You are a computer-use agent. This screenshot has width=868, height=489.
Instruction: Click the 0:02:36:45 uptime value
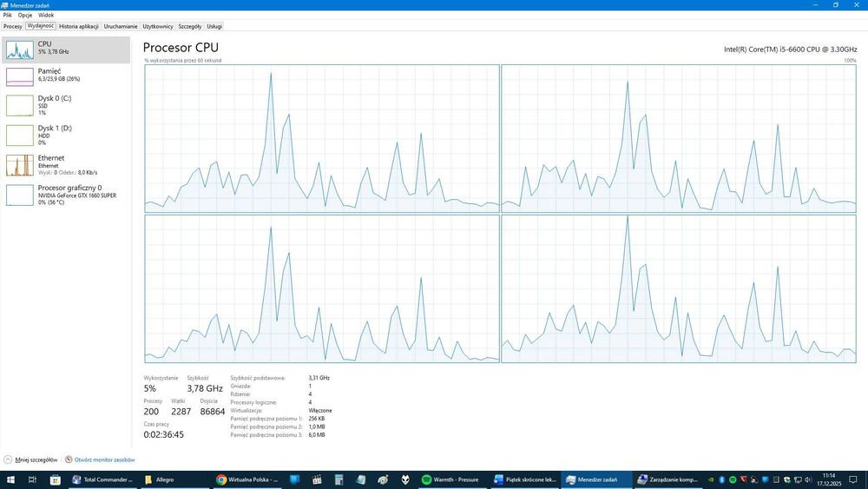pos(164,435)
